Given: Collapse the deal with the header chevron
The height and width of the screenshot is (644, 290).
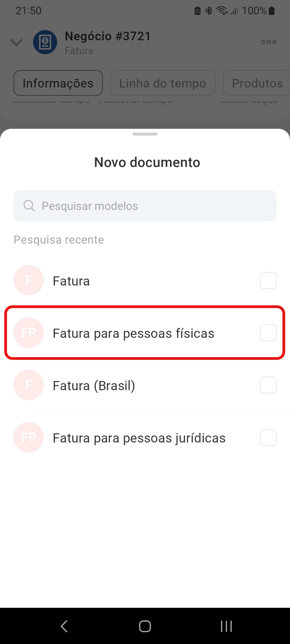Looking at the screenshot, I should tap(16, 42).
